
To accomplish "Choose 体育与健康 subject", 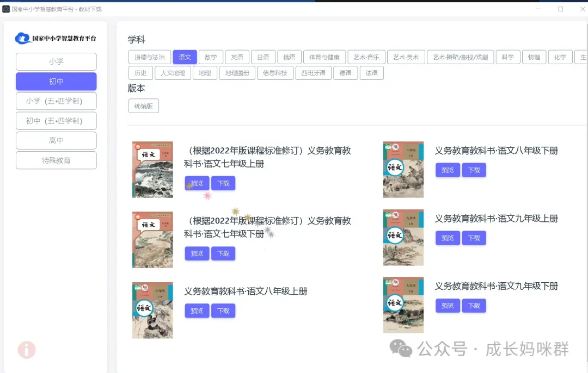I will coord(324,57).
